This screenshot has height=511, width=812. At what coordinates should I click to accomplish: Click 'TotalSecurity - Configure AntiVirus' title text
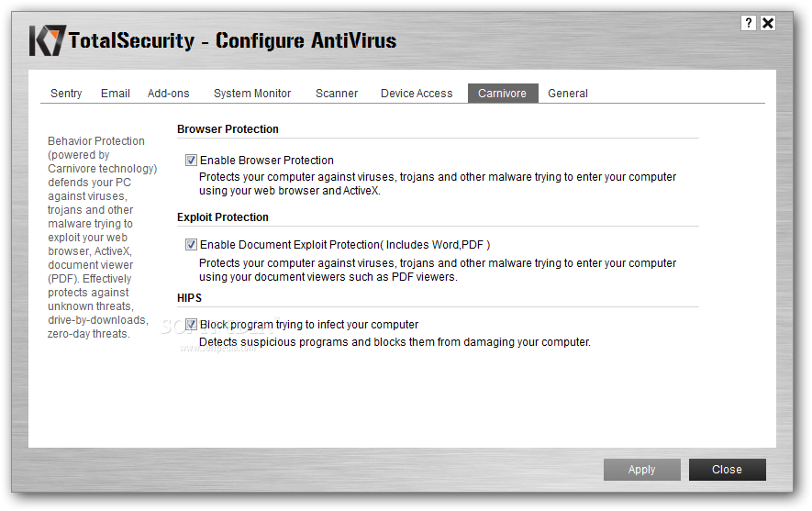pyautogui.click(x=232, y=40)
